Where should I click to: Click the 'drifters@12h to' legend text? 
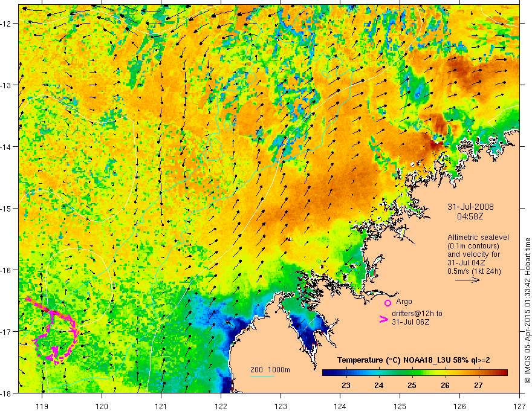coord(417,314)
